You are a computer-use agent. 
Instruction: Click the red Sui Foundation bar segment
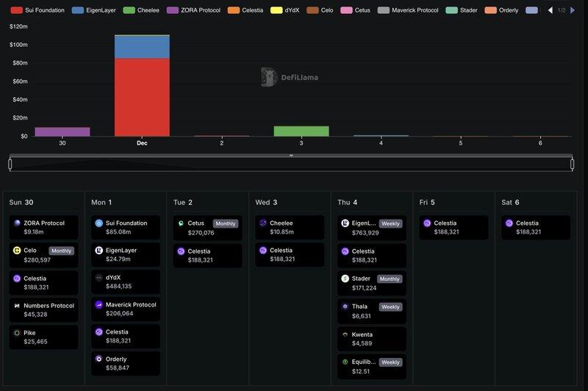[x=142, y=97]
